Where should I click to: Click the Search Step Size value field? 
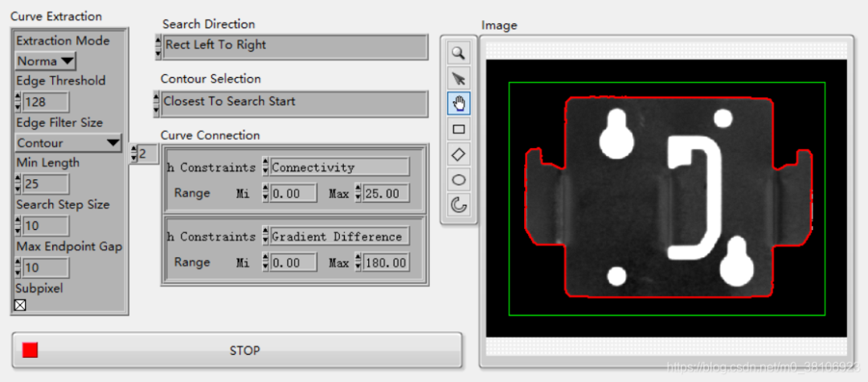45,226
